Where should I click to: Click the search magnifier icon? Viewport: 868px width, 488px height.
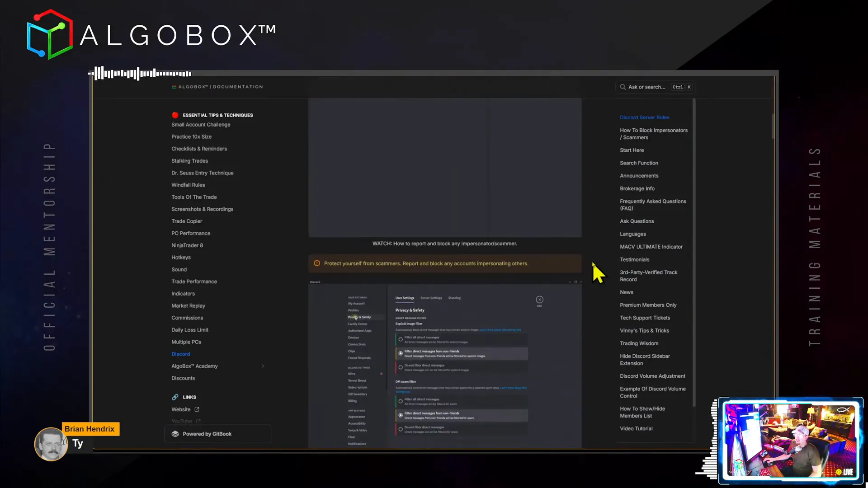[623, 87]
